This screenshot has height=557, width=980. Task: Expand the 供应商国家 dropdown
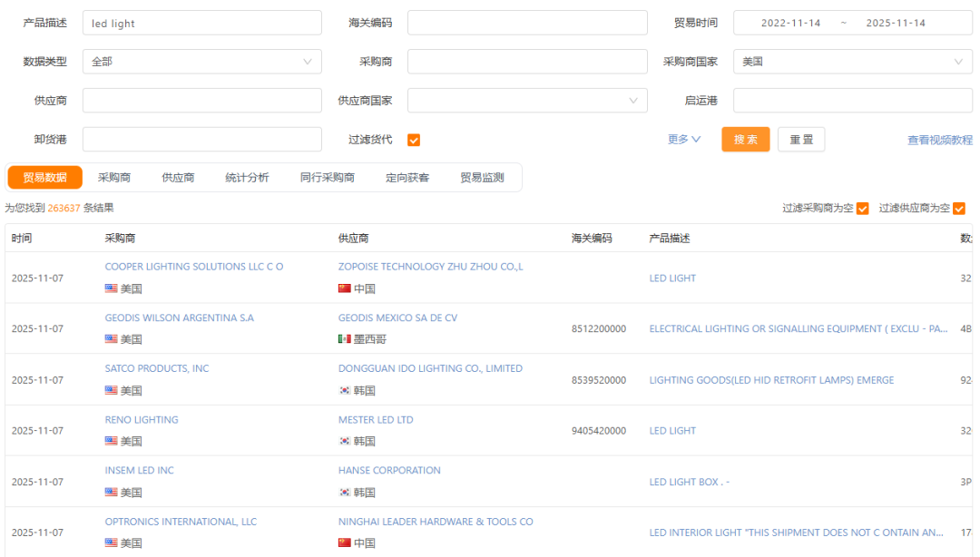tap(527, 101)
